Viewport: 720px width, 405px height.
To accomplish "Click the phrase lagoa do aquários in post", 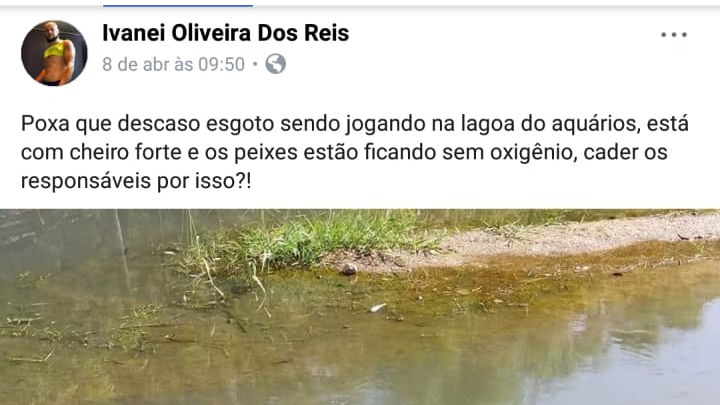I will [550, 124].
